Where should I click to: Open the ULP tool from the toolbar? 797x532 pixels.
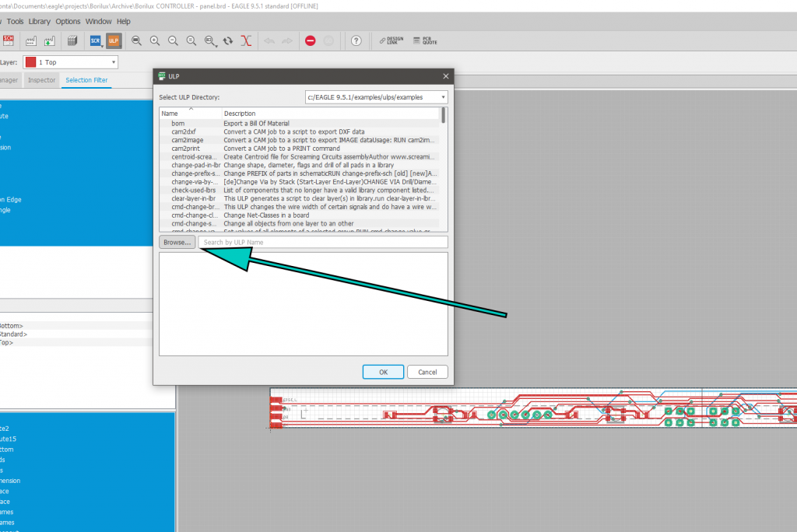tap(114, 40)
